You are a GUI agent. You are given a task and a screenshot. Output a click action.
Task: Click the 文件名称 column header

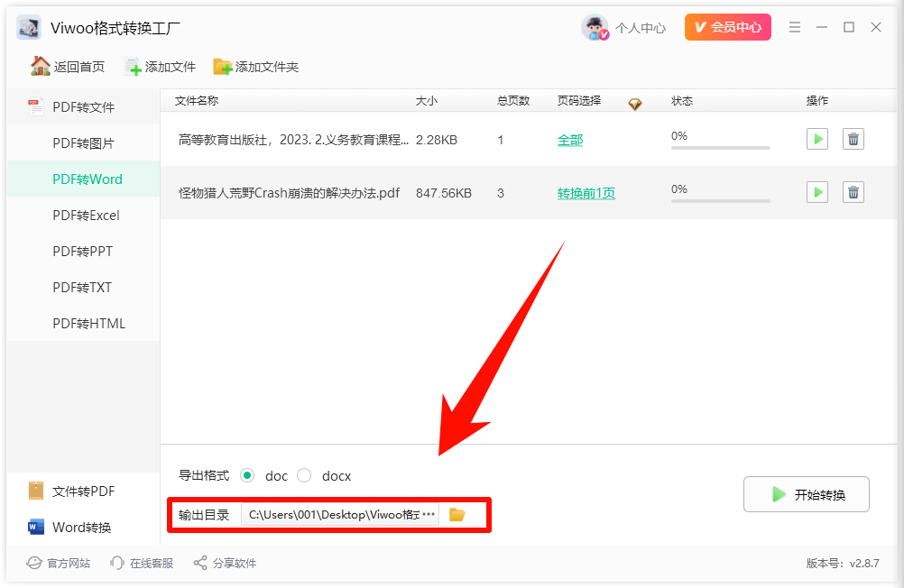pyautogui.click(x=197, y=101)
